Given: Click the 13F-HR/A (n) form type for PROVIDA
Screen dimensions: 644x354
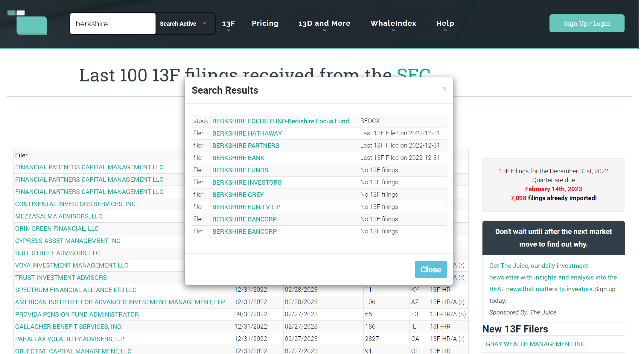Looking at the screenshot, I should tap(448, 314).
